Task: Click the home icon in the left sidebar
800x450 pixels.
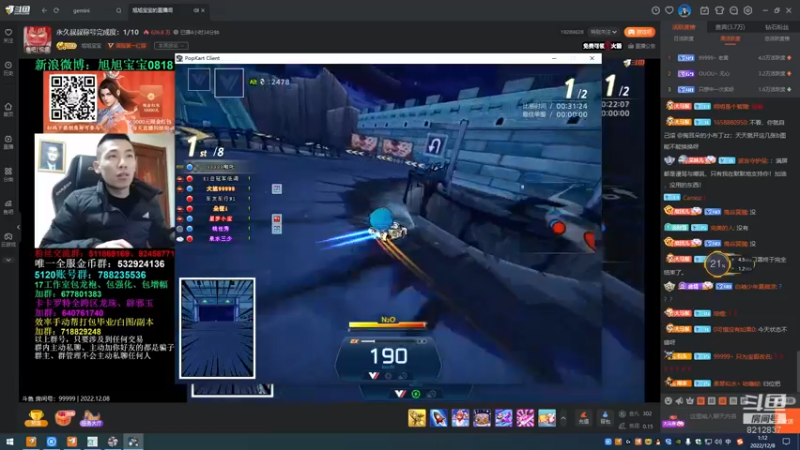Action: (8, 109)
